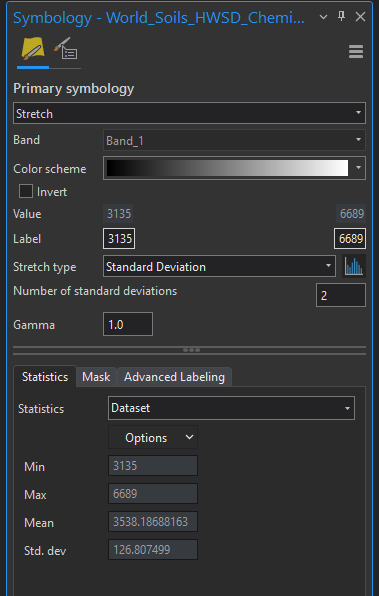
Task: Open the Stretch type Standard Deviation dropdown
Action: coord(219,266)
